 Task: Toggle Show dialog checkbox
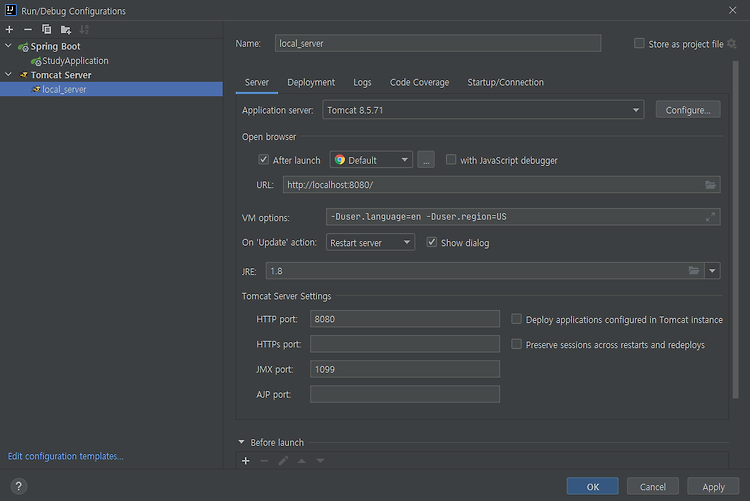click(x=431, y=242)
